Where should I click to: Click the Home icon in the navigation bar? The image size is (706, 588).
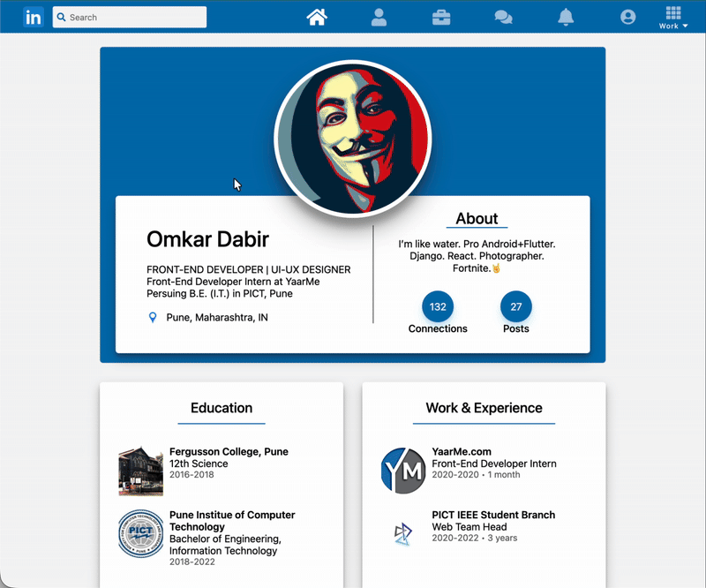tap(317, 16)
